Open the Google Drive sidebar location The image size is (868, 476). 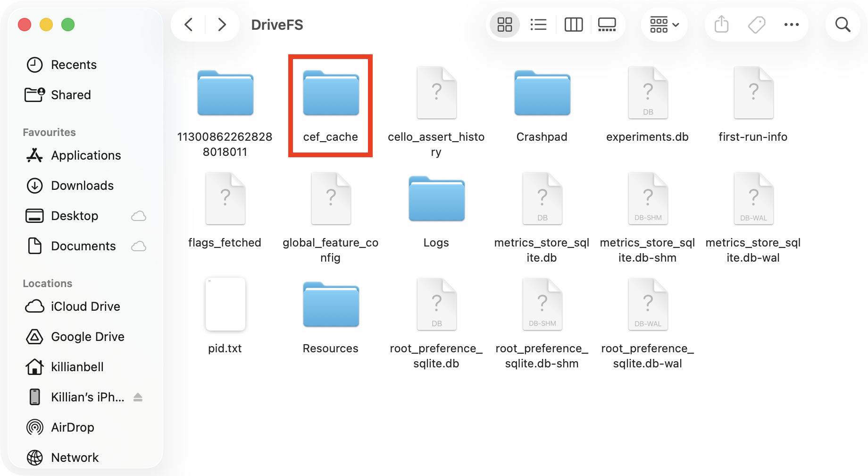tap(87, 337)
